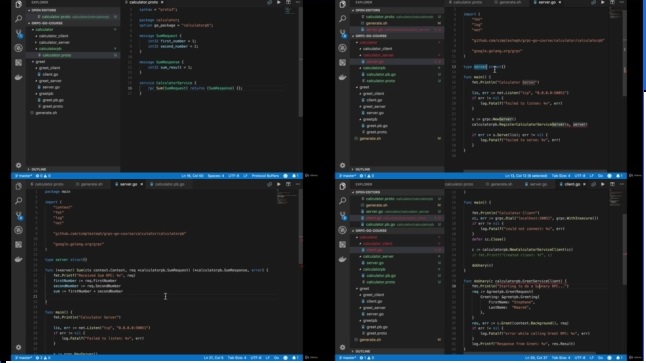Run code button in top-left window
646x363 pixels.
click(279, 2)
